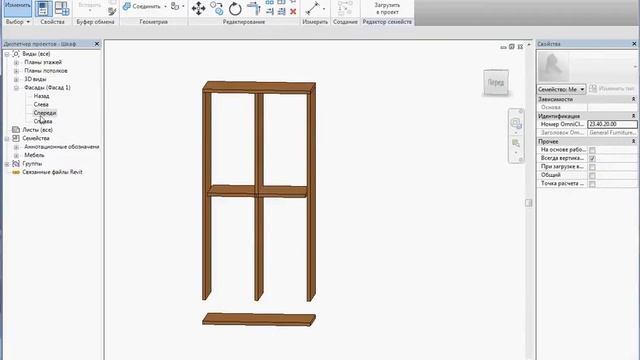Select the detached bottom board of the cabinet
Viewport: 640px width, 360px height.
tap(259, 319)
